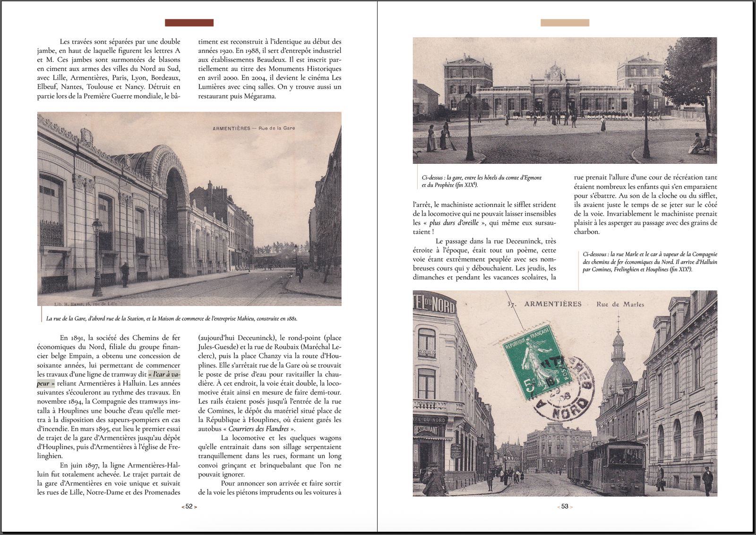Click green postage stamp on the postcard

tap(537, 361)
